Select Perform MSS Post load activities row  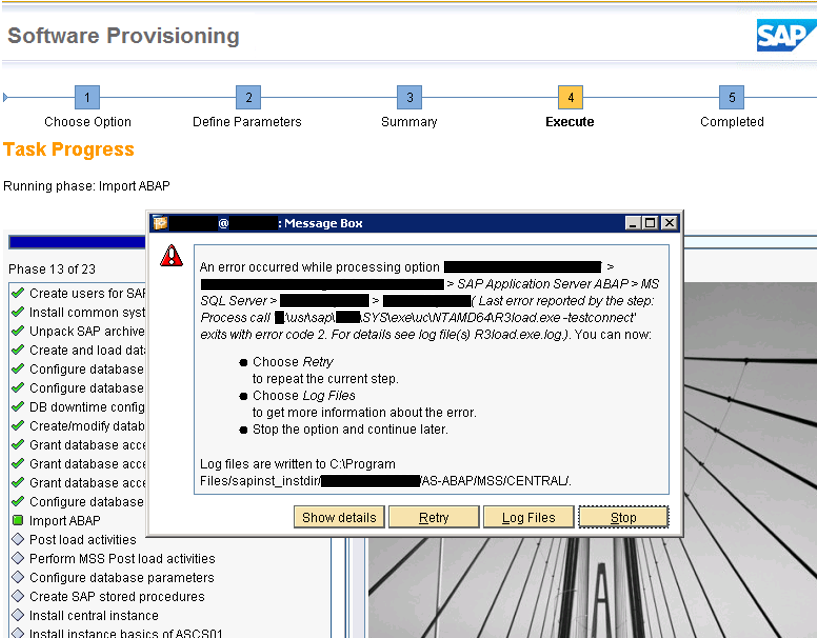122,558
